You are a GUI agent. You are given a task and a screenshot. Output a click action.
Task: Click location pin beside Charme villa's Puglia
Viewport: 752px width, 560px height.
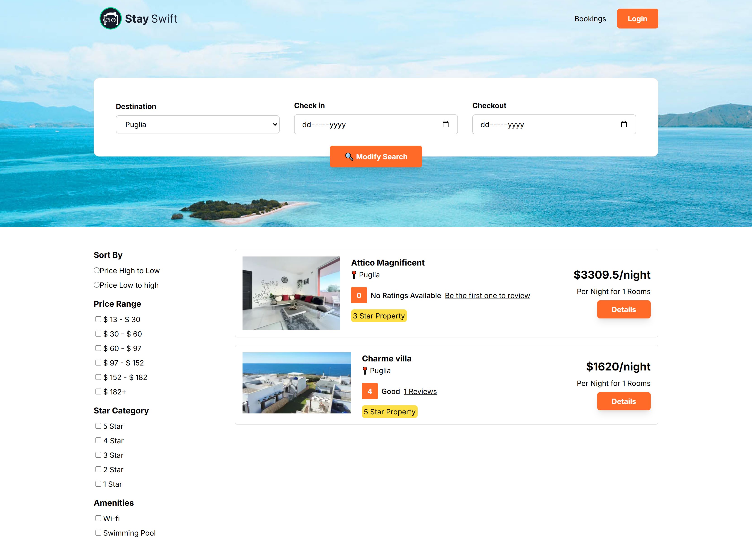[365, 370]
